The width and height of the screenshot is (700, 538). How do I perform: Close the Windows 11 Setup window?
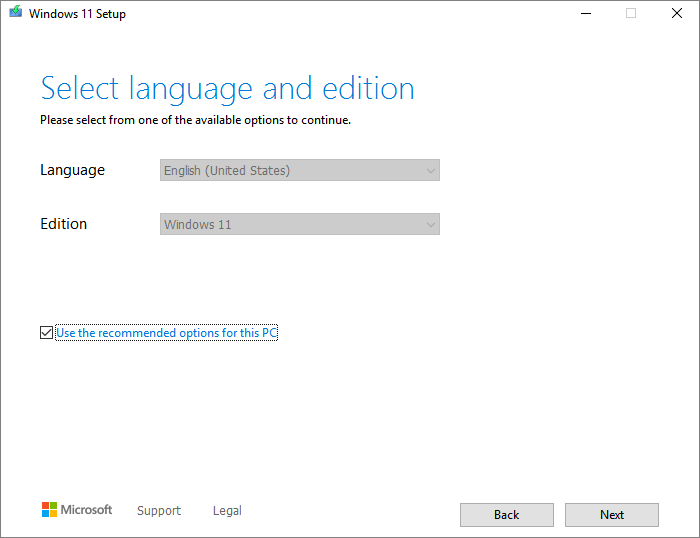(677, 13)
